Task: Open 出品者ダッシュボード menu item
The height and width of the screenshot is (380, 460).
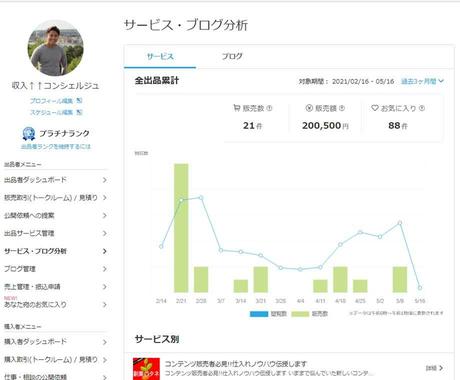Action: coord(35,180)
